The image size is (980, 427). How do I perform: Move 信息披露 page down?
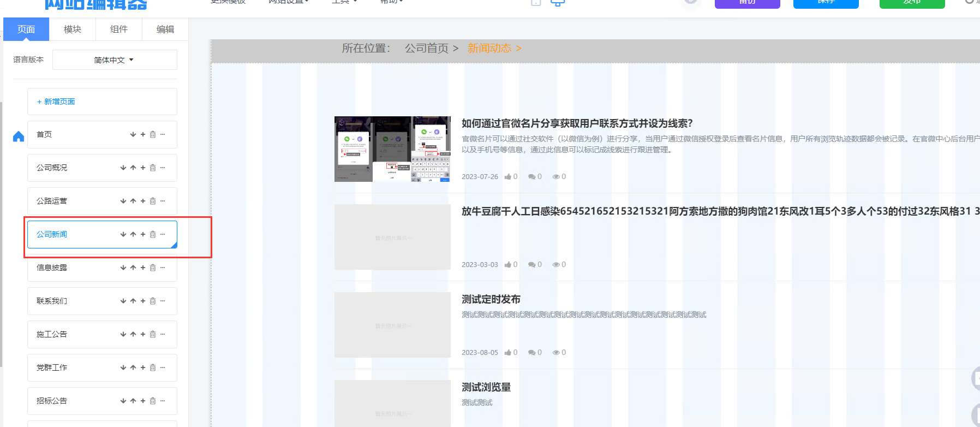[x=123, y=268]
